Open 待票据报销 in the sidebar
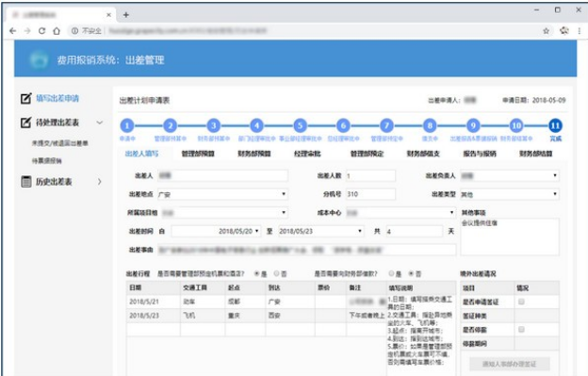The width and height of the screenshot is (588, 376). pos(47,160)
